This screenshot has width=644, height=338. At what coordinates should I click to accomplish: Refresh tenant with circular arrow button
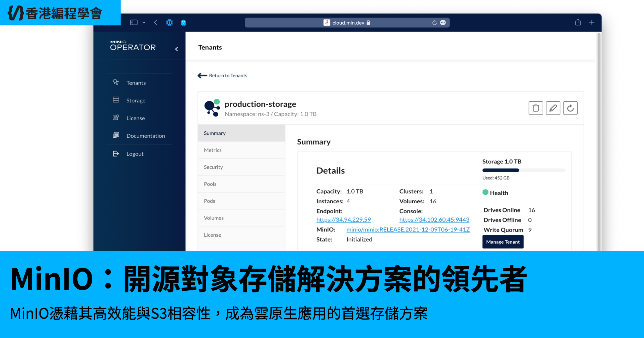coord(570,108)
